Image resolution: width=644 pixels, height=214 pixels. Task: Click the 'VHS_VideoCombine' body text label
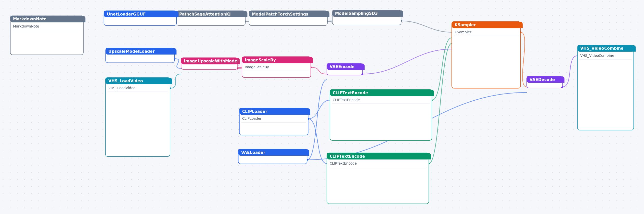pyautogui.click(x=597, y=56)
